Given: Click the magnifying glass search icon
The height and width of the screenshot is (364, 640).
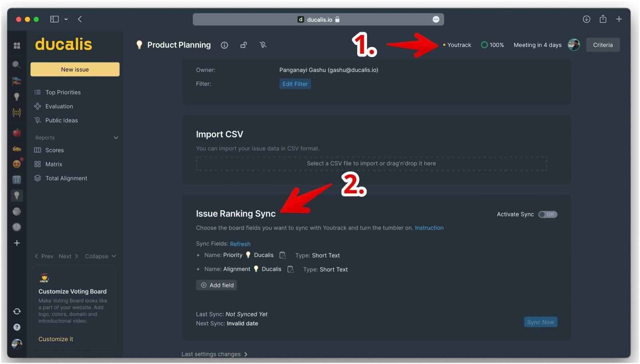Looking at the screenshot, I should [x=16, y=65].
